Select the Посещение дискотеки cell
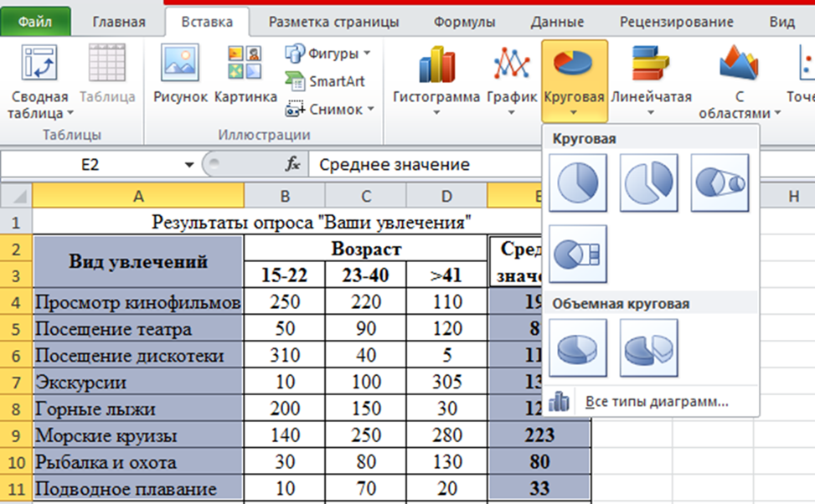The width and height of the screenshot is (815, 504). [x=138, y=356]
